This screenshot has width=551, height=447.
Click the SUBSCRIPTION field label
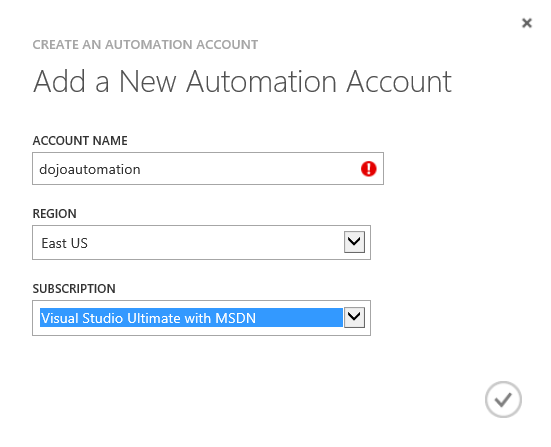point(74,289)
